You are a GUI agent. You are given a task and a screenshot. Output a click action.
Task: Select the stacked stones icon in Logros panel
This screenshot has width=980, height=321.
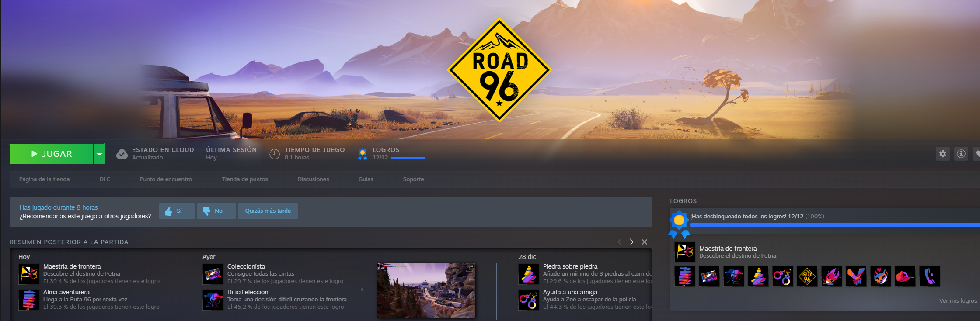pyautogui.click(x=758, y=276)
